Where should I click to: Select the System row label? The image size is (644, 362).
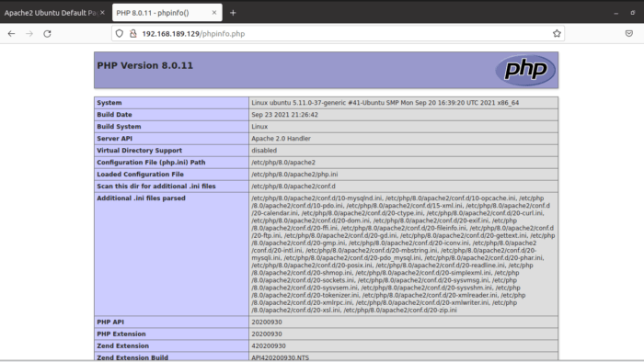point(109,103)
